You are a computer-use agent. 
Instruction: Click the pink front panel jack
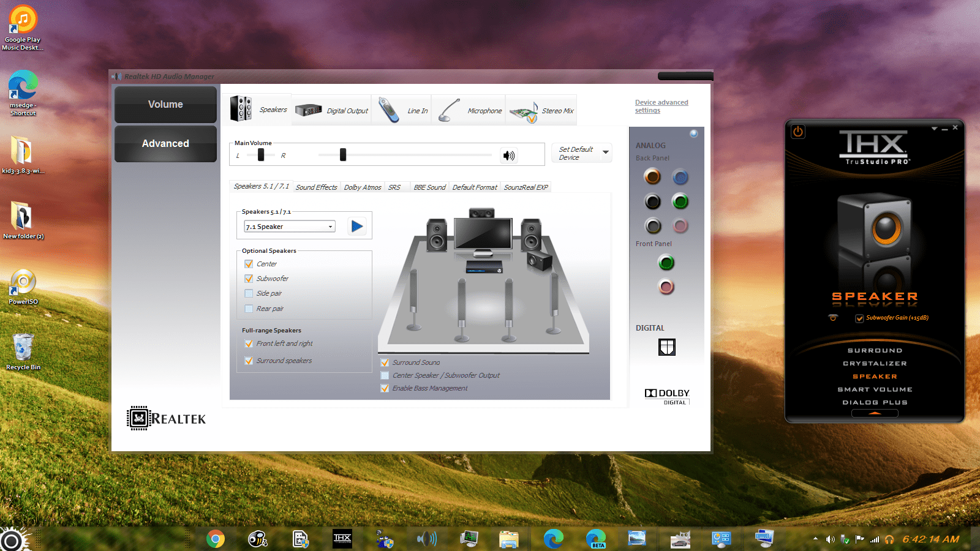pyautogui.click(x=666, y=287)
